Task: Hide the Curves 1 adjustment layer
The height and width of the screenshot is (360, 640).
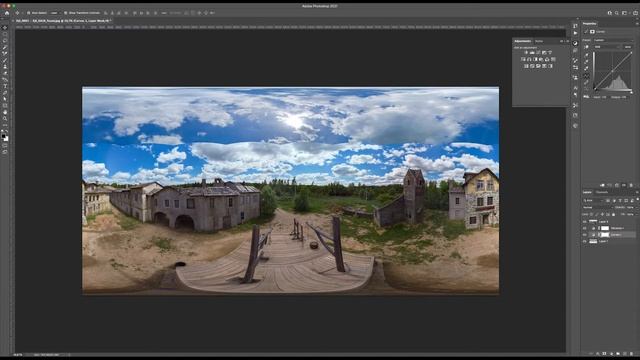Action: point(584,235)
